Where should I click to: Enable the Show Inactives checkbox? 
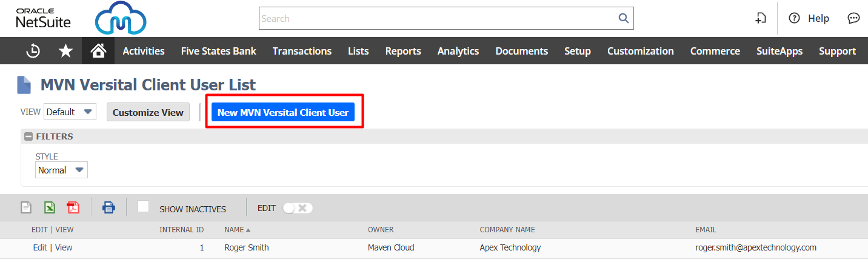coord(143,207)
